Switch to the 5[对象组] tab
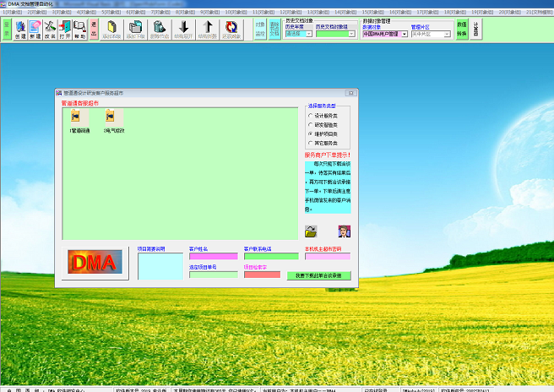Screen dimensions: 554x392 point(111,12)
